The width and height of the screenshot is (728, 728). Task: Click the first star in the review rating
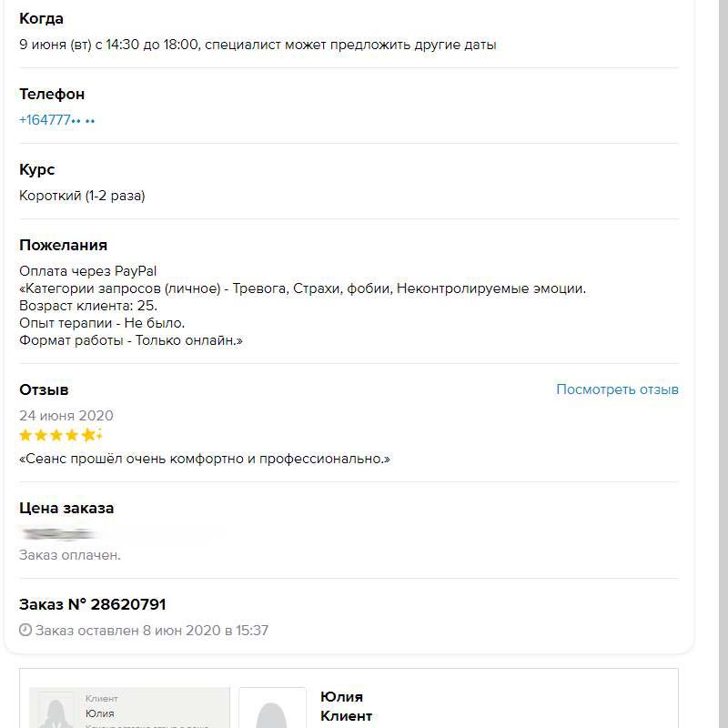coord(26,435)
